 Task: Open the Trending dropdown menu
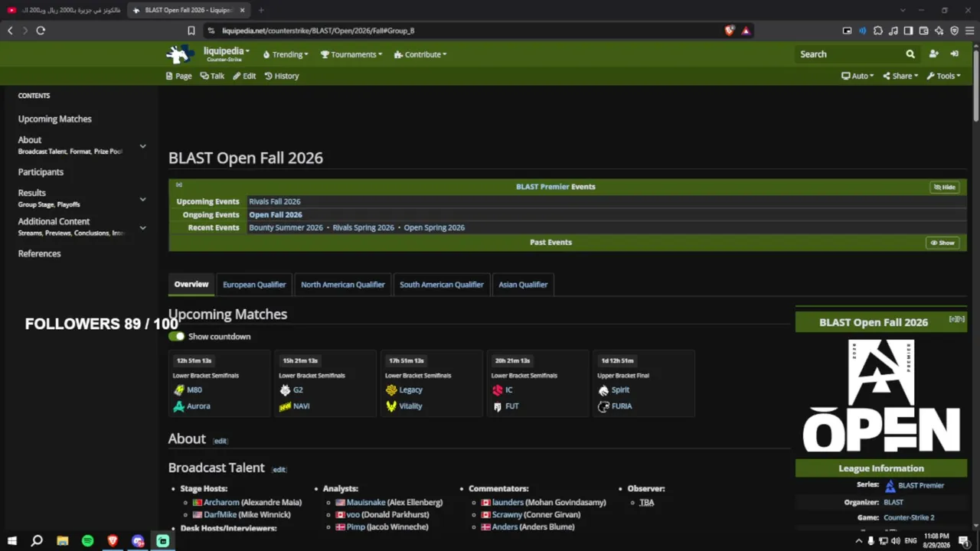tap(285, 54)
